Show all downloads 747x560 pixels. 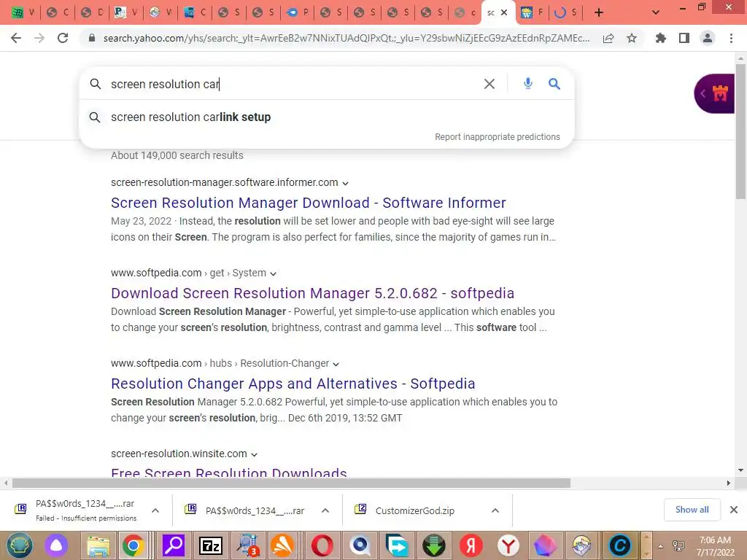pyautogui.click(x=692, y=510)
